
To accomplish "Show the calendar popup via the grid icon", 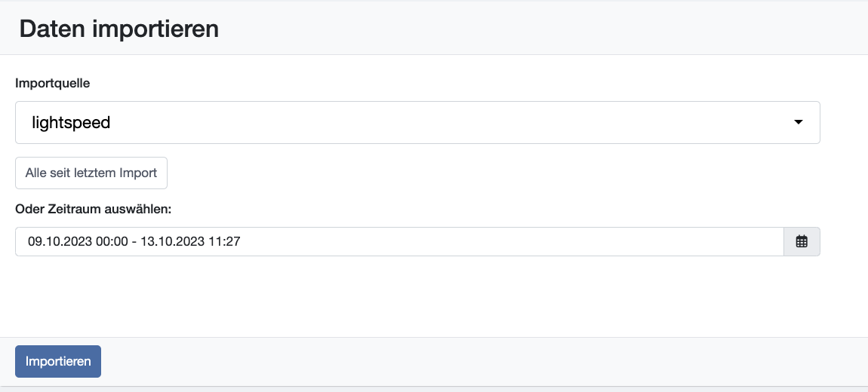I will point(802,242).
